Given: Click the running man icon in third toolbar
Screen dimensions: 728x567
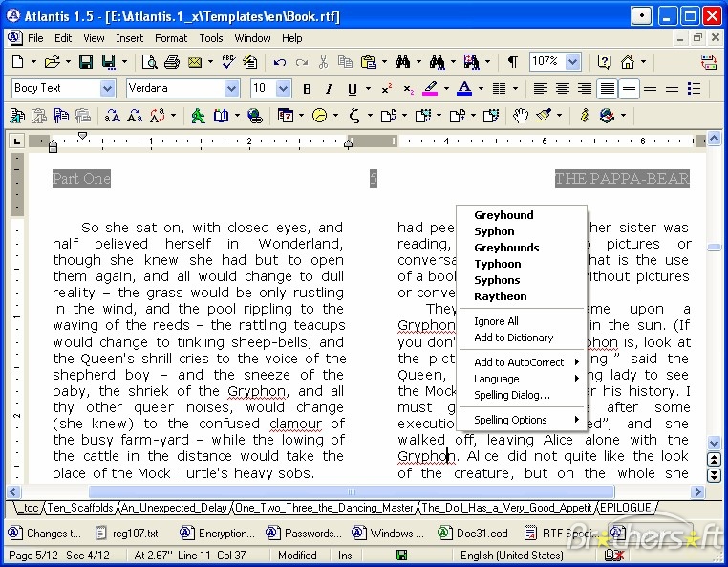Looking at the screenshot, I should tap(199, 116).
